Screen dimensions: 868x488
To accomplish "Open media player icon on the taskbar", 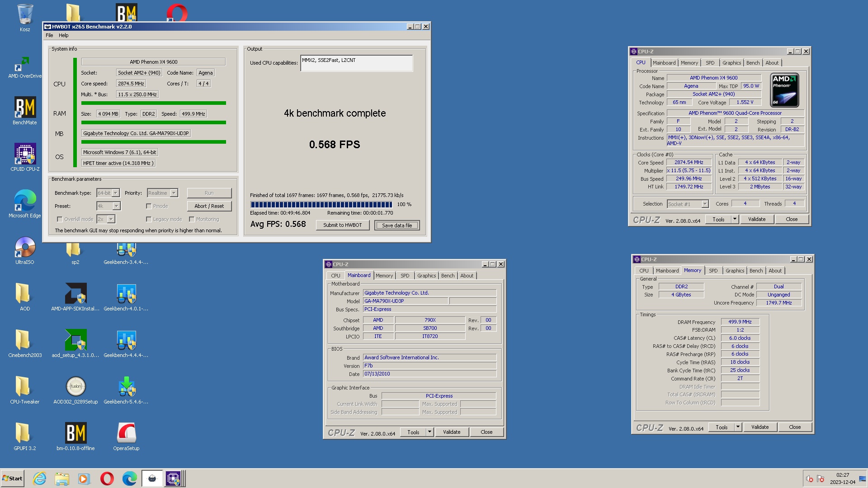I will pos(84,479).
